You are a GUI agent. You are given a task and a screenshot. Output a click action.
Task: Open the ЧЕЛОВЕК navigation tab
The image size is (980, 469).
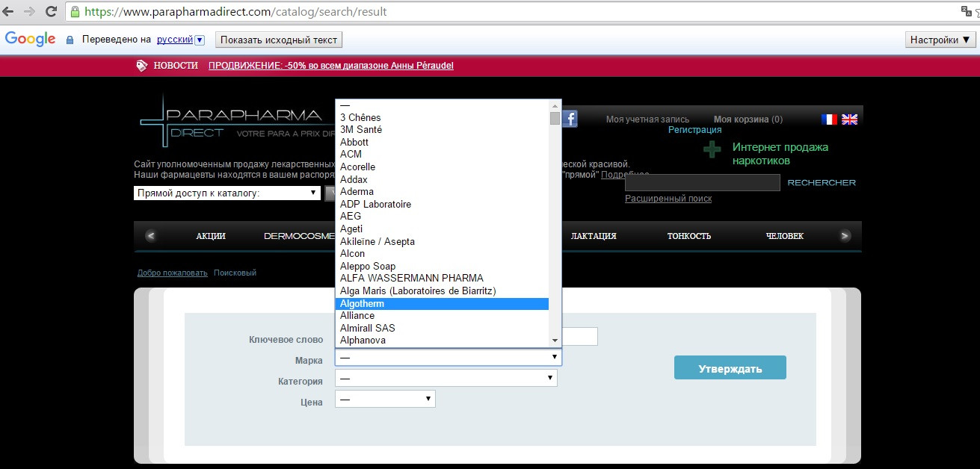pos(785,236)
